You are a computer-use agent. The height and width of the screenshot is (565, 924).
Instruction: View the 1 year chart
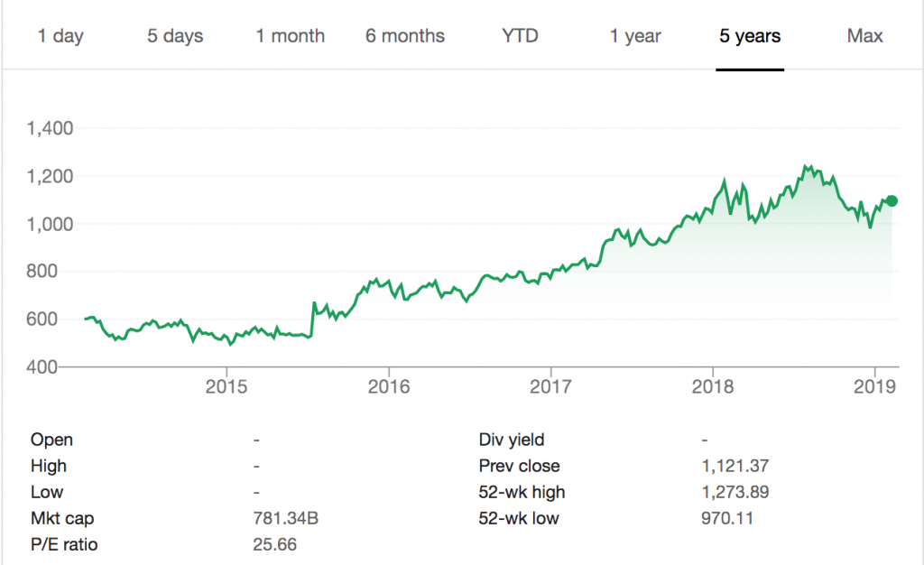coord(635,36)
